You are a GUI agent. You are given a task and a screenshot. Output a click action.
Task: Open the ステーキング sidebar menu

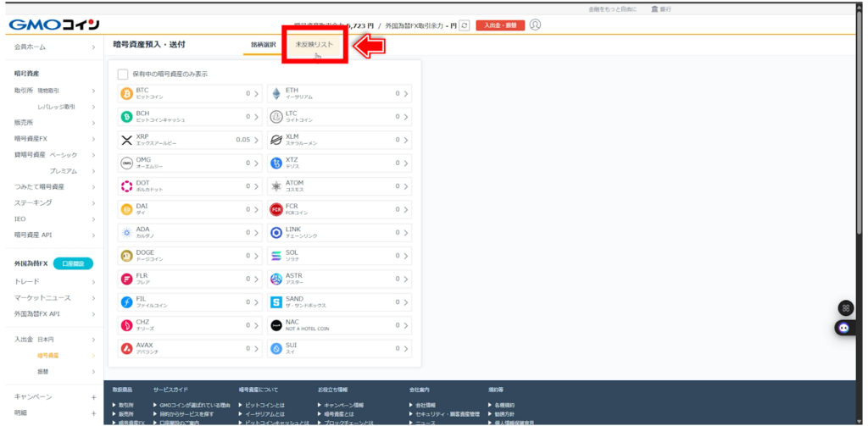coord(54,202)
